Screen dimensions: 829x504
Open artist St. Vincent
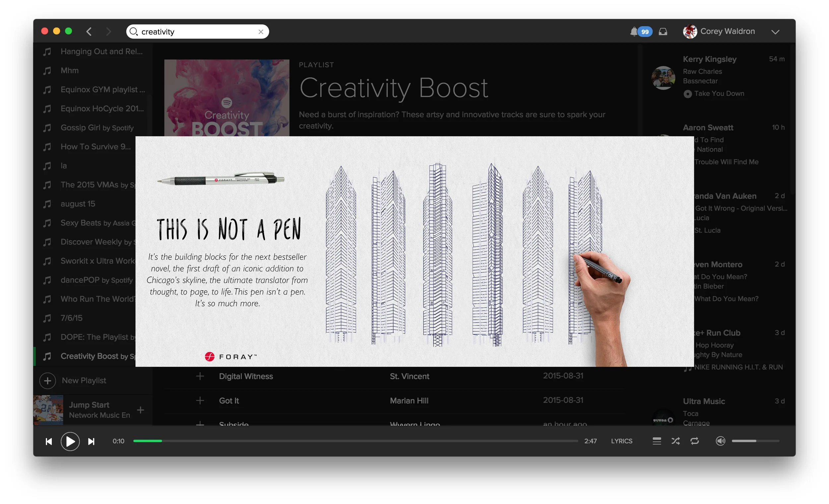pyautogui.click(x=410, y=376)
